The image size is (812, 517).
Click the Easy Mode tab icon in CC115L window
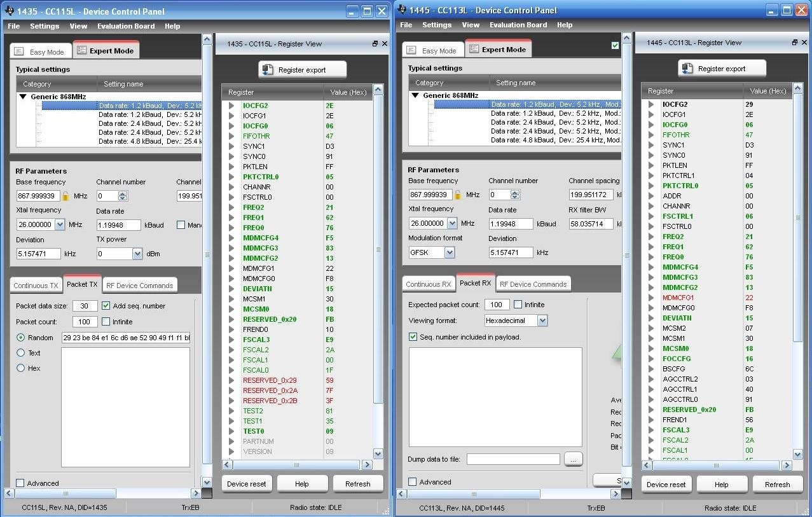tap(19, 52)
